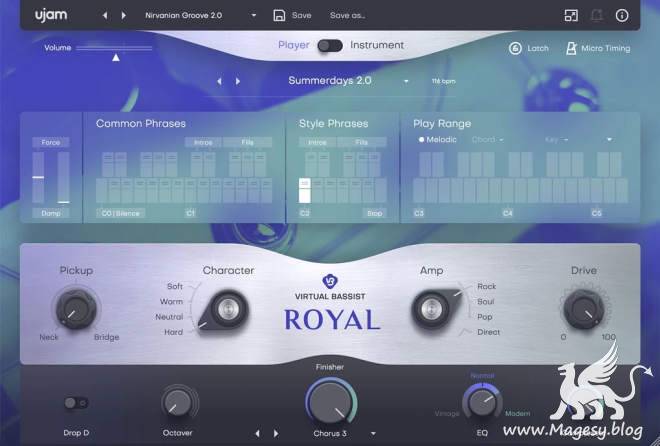Select Intros in Common Phrases

203,142
